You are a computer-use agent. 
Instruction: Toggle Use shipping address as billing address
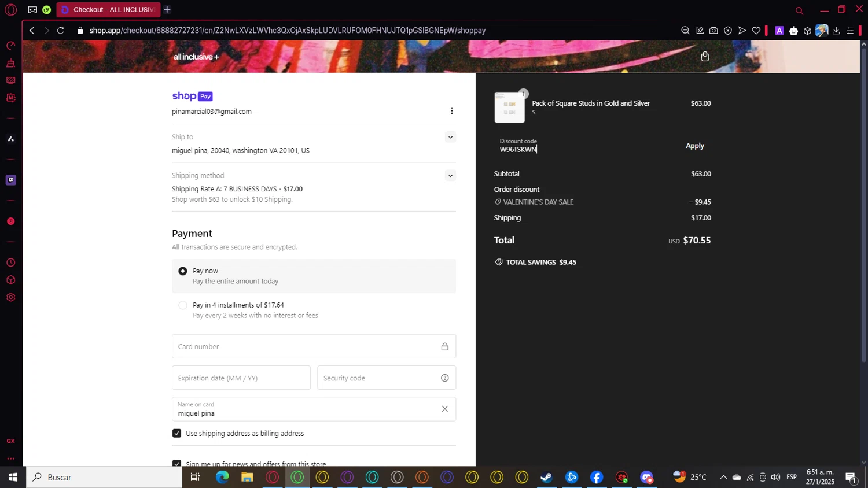[x=177, y=433]
